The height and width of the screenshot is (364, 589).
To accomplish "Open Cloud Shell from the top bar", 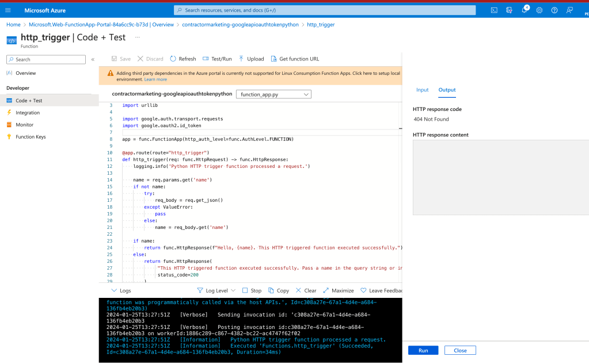I will tap(494, 10).
